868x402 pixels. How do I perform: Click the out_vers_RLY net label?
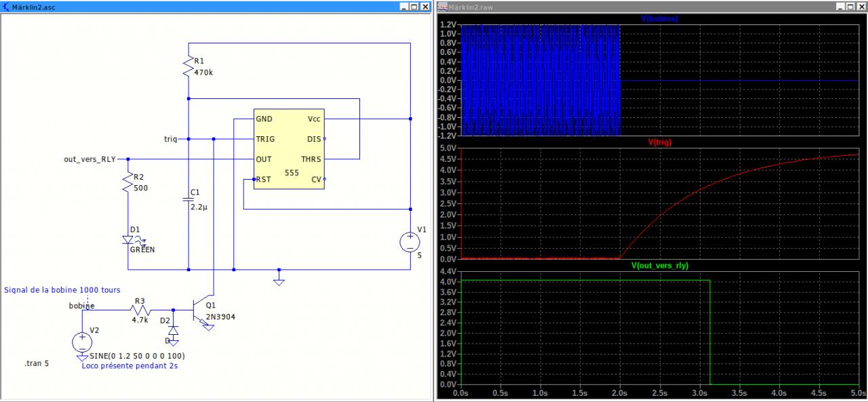[90, 159]
